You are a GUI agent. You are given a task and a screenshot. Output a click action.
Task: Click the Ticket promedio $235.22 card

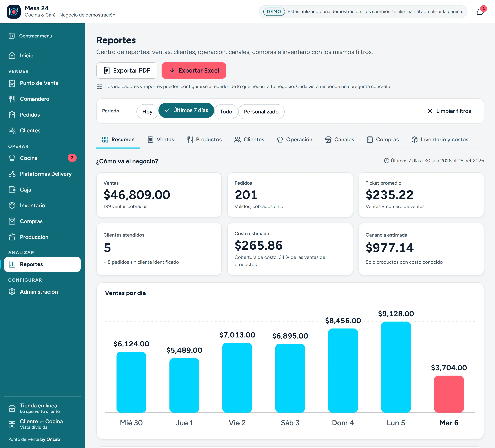point(421,195)
